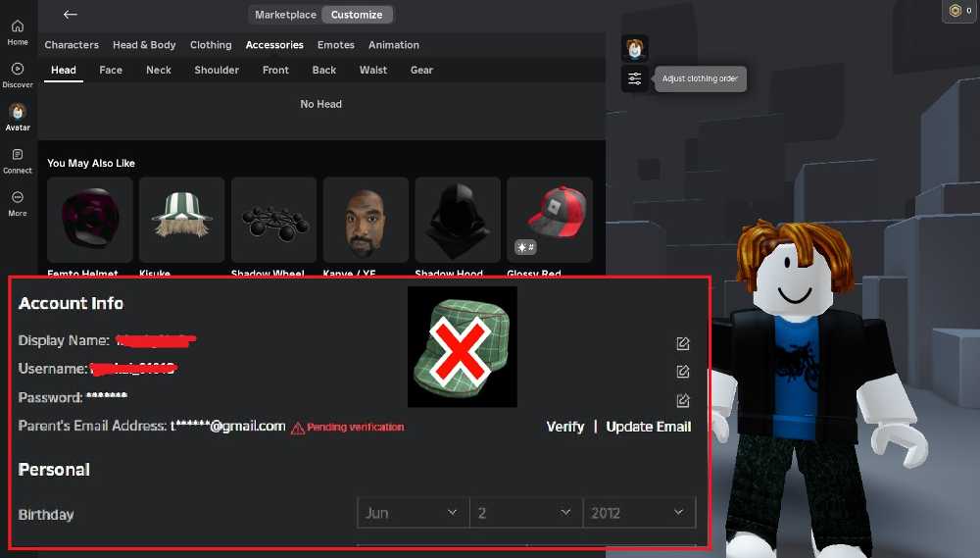Open the birthday month dropdown Jun
980x558 pixels.
point(414,513)
